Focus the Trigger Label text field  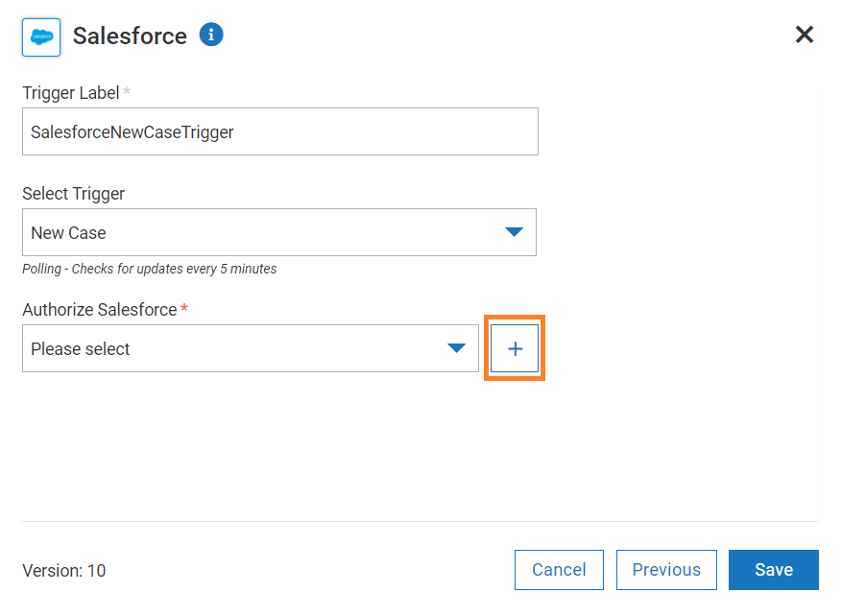pos(279,131)
